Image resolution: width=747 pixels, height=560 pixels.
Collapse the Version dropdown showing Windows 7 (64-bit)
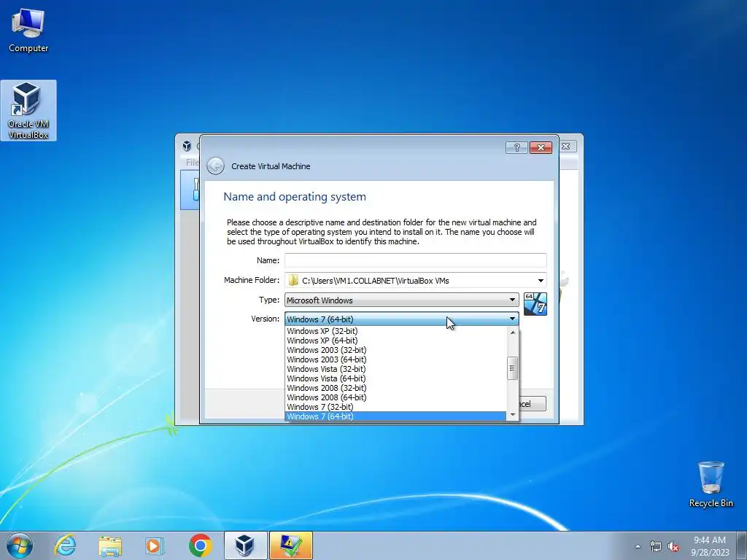pyautogui.click(x=402, y=319)
